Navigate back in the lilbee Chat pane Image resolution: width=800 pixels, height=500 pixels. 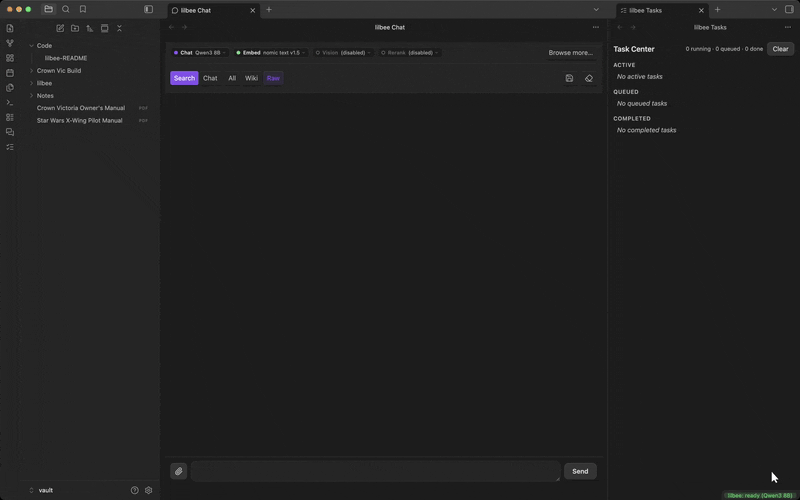pos(171,27)
